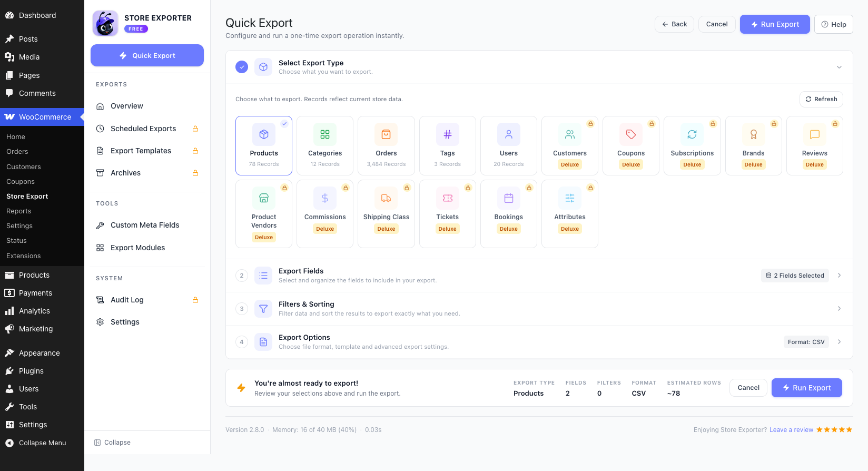Click Run Export in the summary bar
This screenshot has width=868, height=471.
pos(806,388)
